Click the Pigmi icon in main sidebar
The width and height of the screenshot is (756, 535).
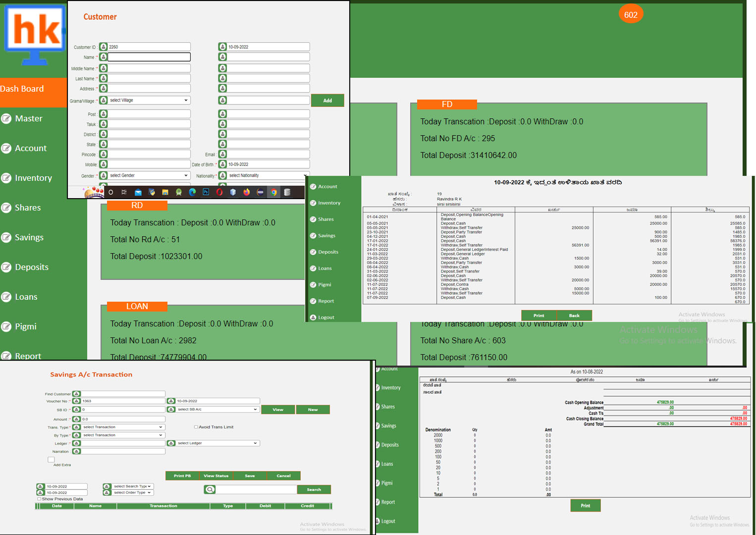(6, 327)
